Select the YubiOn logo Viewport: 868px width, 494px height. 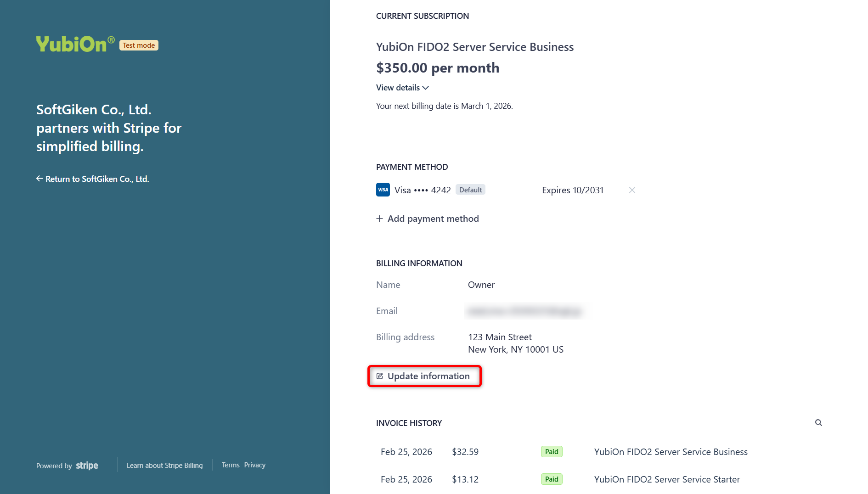click(x=74, y=43)
